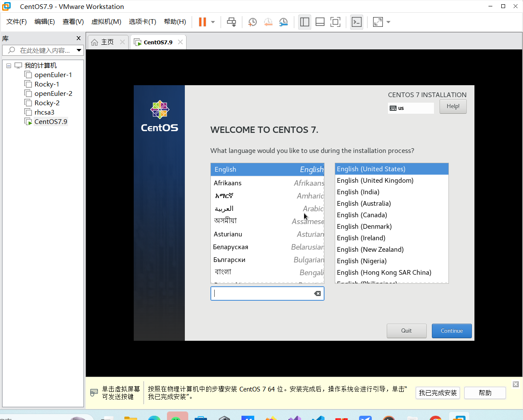Collapse the 我的计算机 tree node
Screen dimensions: 523x420
click(x=9, y=66)
